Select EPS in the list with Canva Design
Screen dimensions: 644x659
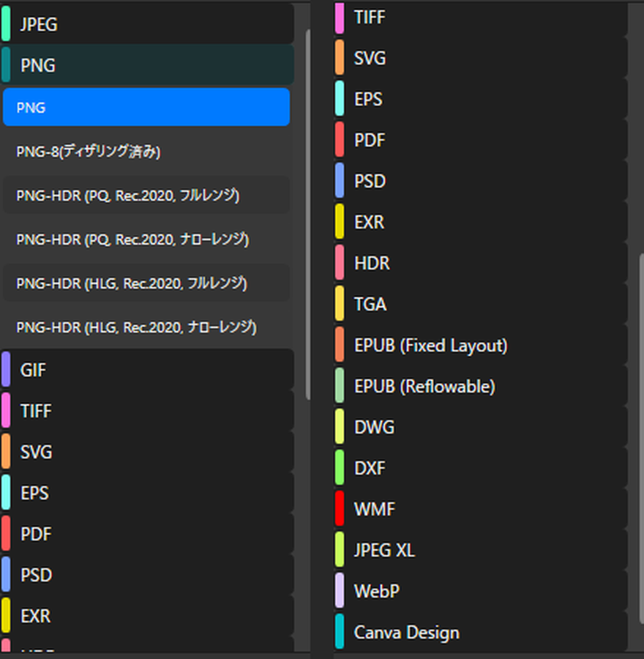[481, 99]
